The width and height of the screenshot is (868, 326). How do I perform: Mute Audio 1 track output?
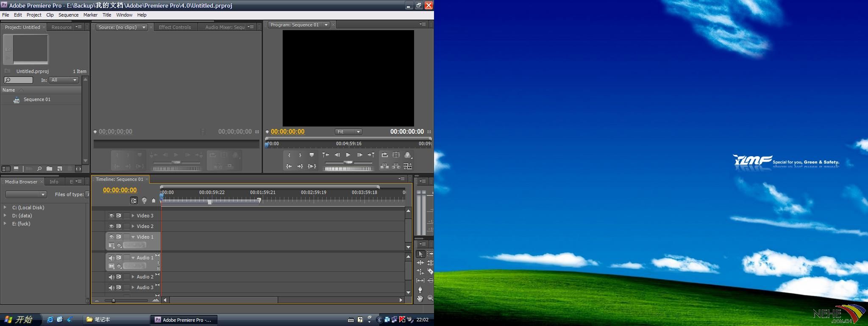click(x=111, y=258)
